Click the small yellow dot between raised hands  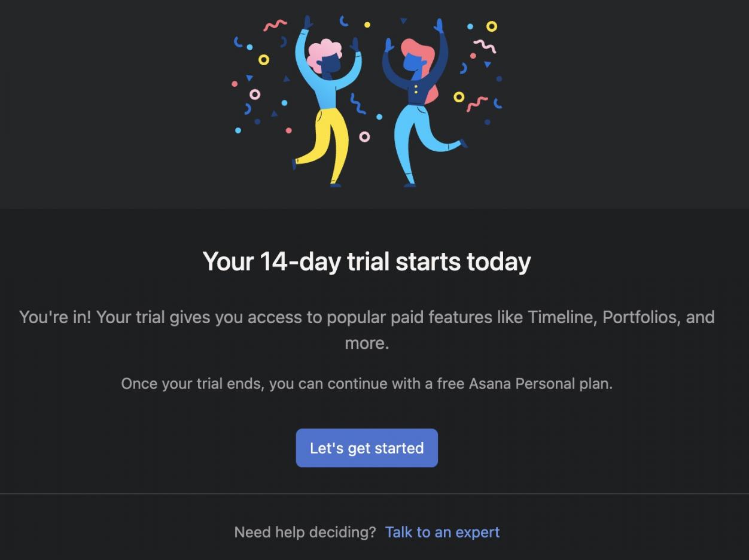click(x=367, y=25)
